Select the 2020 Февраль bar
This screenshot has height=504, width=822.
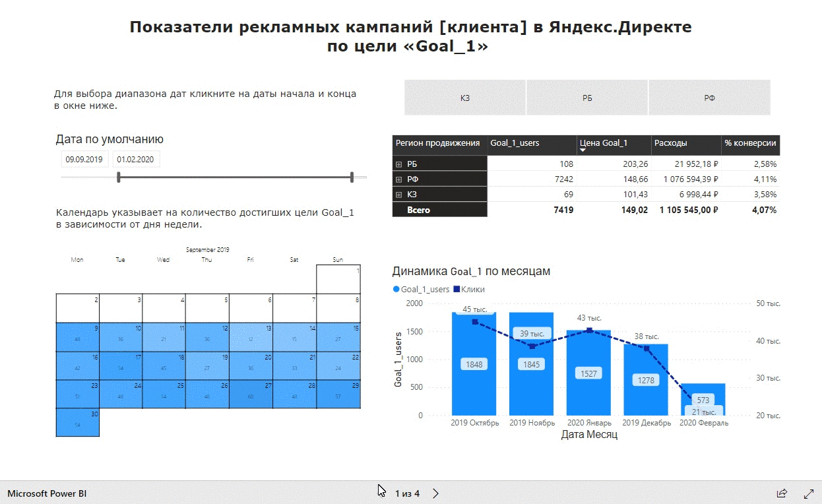703,399
